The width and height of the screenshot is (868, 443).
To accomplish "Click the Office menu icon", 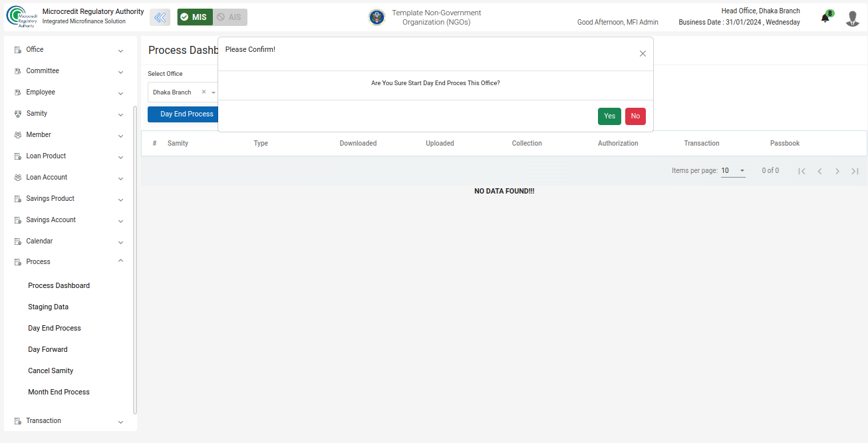I will [18, 50].
